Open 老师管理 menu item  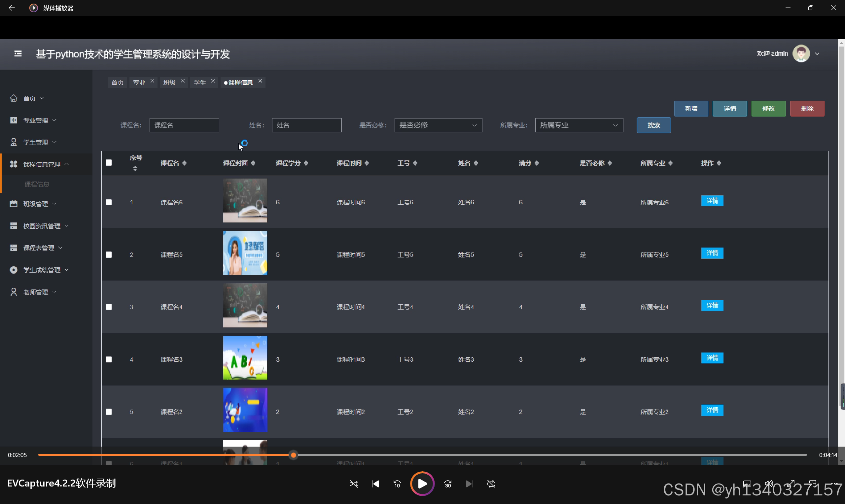tap(35, 292)
